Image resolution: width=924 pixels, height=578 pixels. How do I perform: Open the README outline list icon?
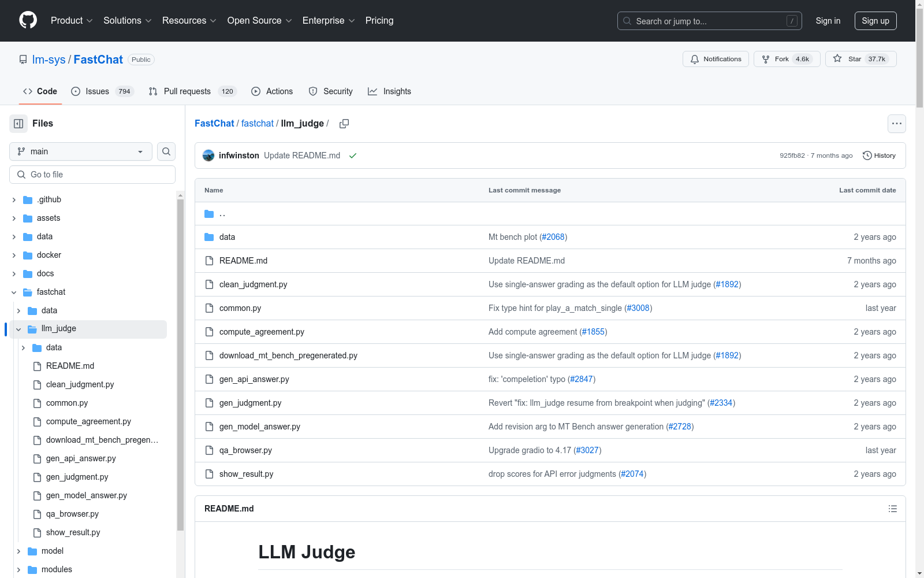tap(893, 509)
